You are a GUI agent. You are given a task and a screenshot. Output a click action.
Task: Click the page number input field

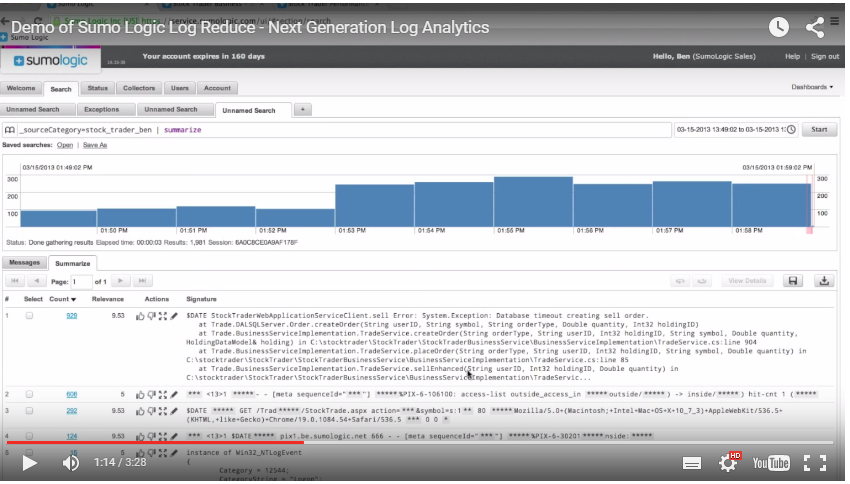[x=81, y=281]
